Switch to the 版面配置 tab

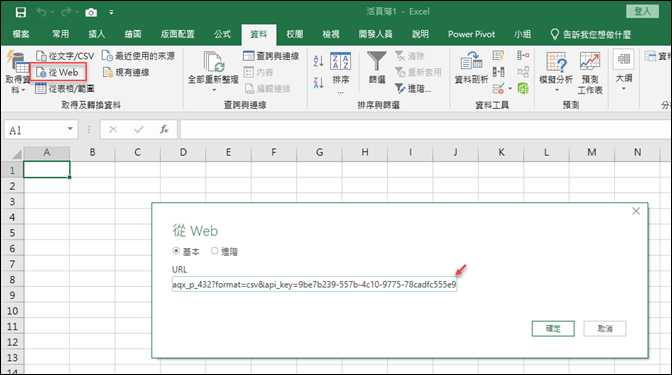click(x=177, y=34)
